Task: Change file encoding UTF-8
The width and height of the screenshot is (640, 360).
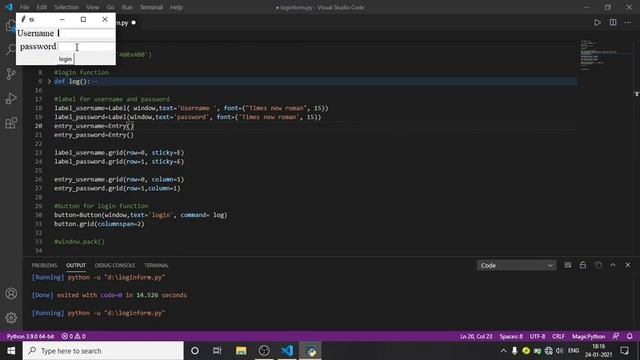Action: (x=537, y=336)
